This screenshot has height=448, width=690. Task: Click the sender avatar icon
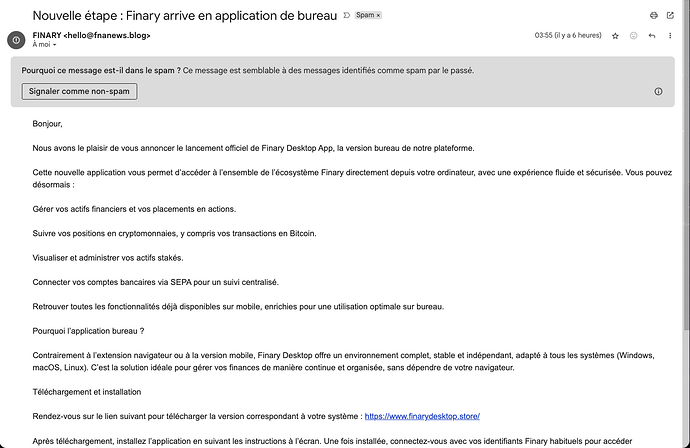pyautogui.click(x=16, y=40)
